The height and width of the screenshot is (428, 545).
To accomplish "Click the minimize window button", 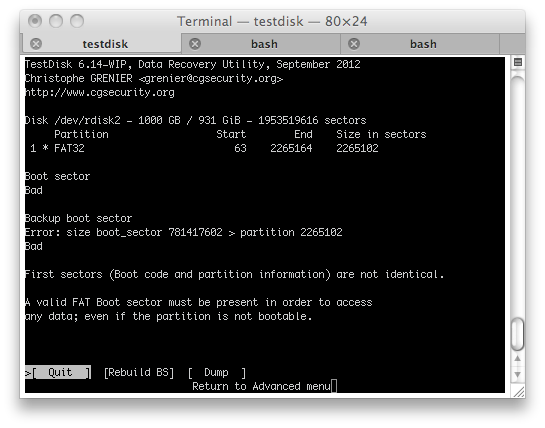I will pos(56,21).
